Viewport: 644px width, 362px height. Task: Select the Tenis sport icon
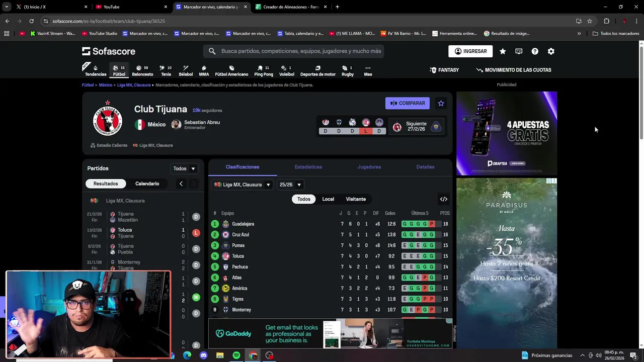tap(166, 70)
